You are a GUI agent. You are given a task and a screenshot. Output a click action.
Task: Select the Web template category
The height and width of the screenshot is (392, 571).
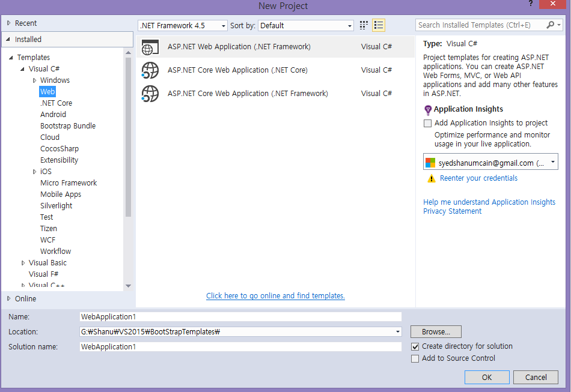pyautogui.click(x=47, y=92)
